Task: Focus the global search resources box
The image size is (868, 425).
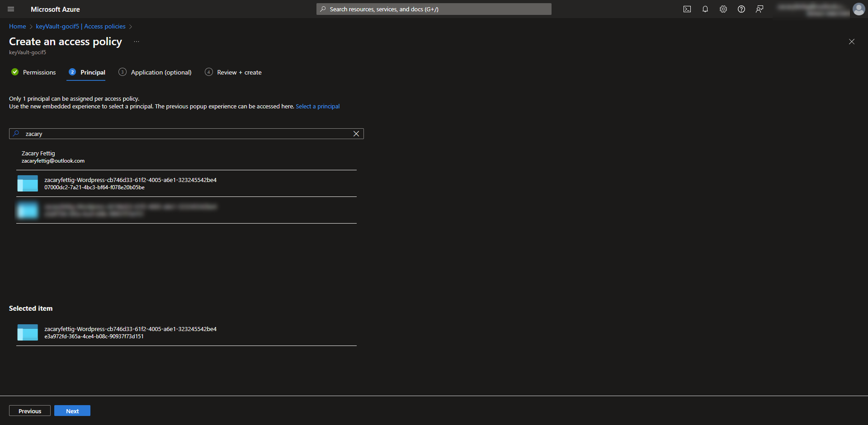Action: point(434,9)
